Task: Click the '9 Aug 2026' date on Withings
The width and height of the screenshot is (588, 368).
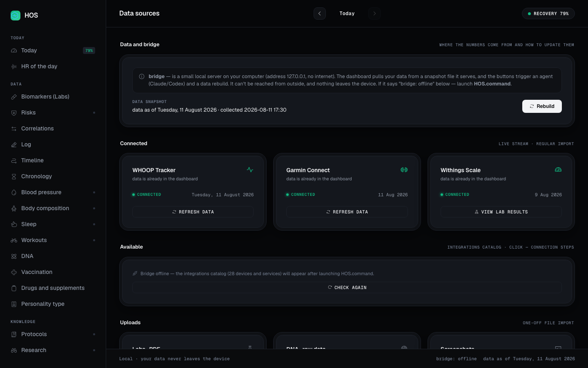Action: 548,195
